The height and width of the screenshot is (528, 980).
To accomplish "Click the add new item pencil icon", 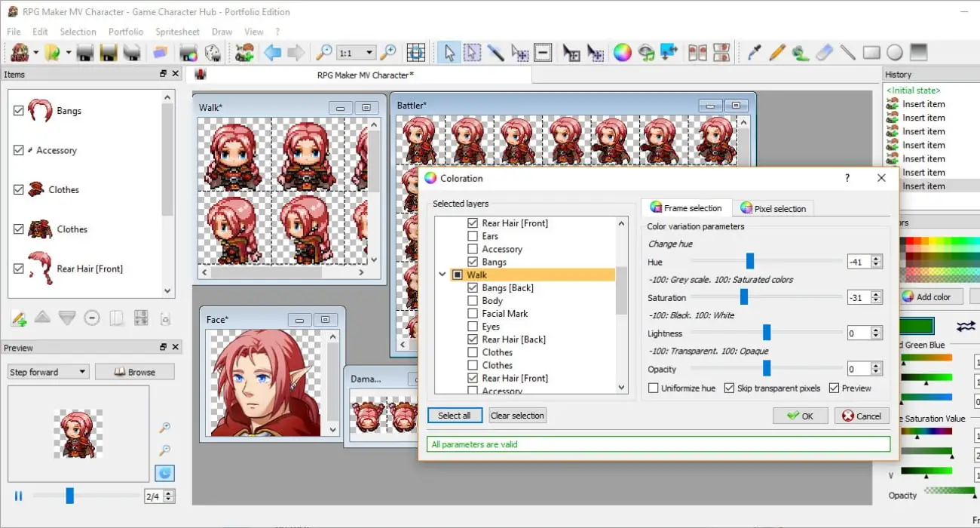I will pos(19,318).
